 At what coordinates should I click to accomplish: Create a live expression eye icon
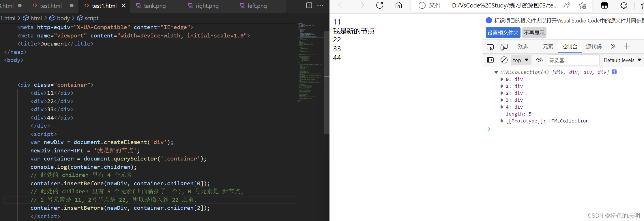(x=539, y=60)
